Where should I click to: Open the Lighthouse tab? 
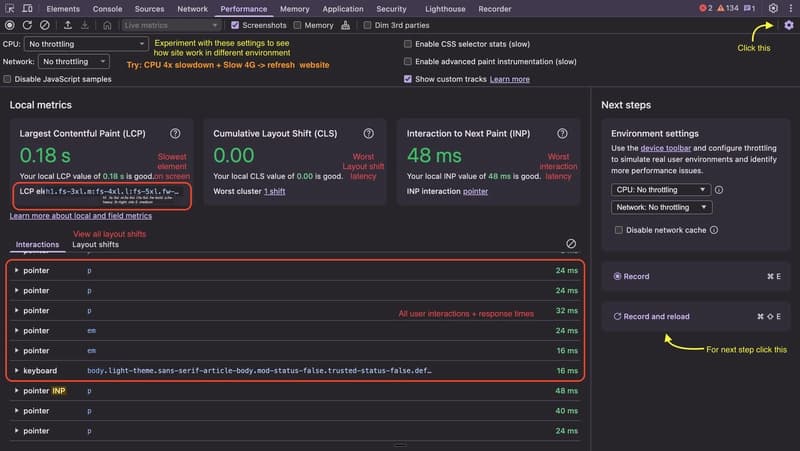[445, 9]
